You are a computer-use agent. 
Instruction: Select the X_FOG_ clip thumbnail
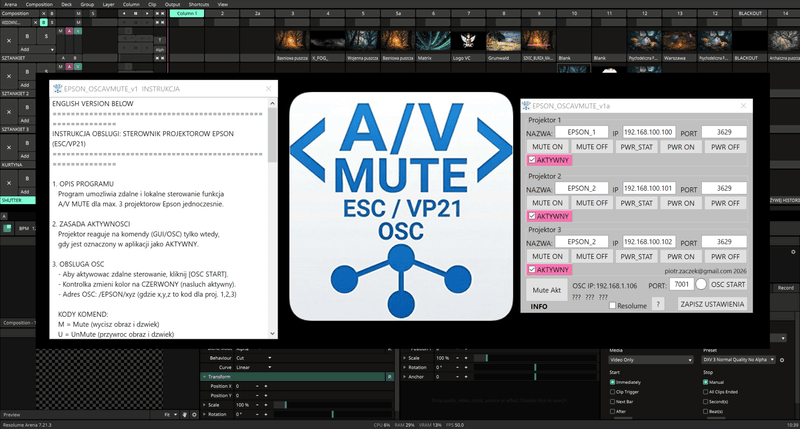coord(328,41)
